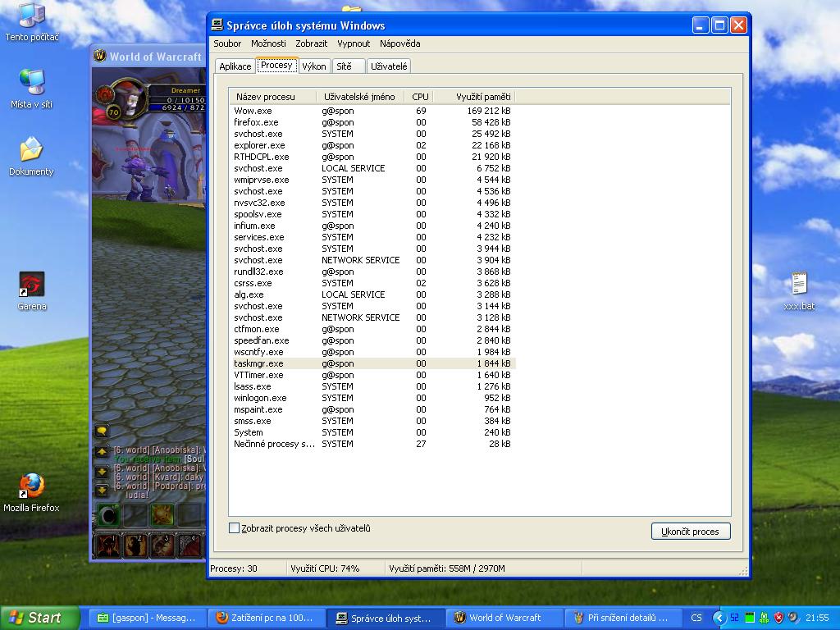Click the first WoW action bar skill icon

[107, 545]
